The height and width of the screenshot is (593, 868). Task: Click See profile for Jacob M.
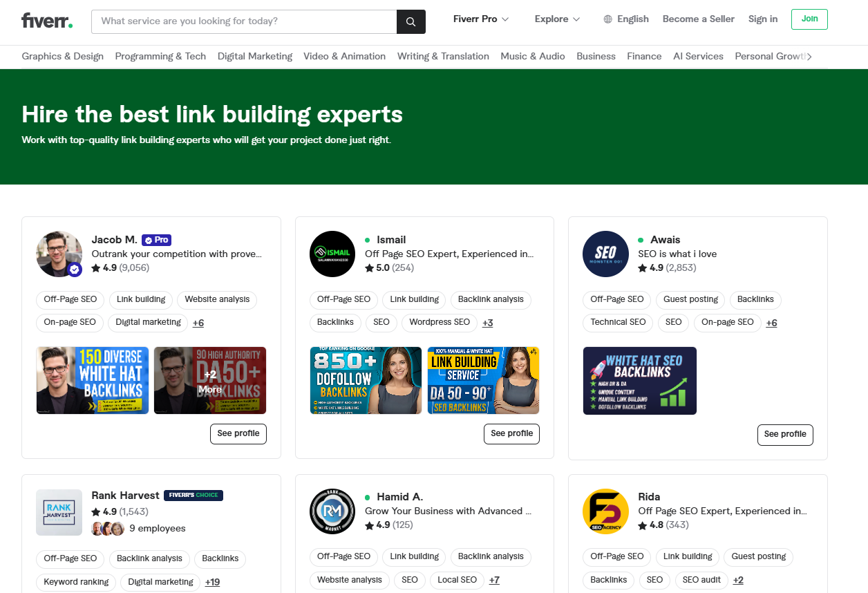pos(238,434)
